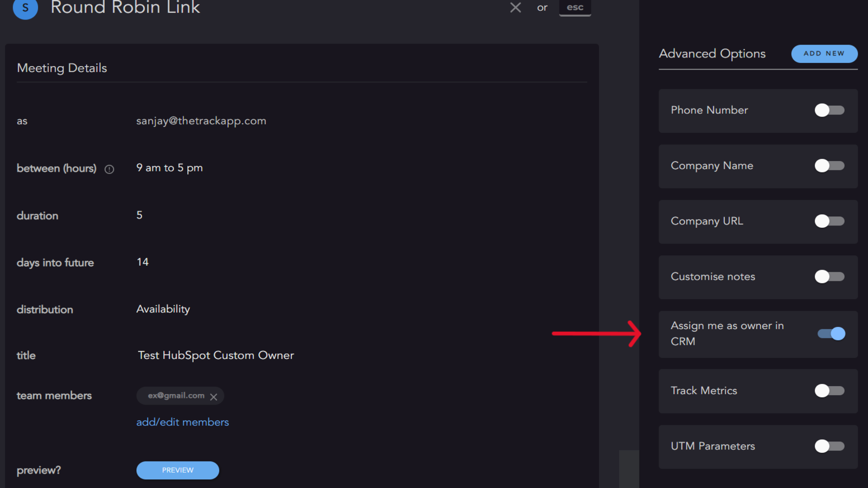This screenshot has height=488, width=868.
Task: Enable Track Metrics tracking
Action: 829,391
